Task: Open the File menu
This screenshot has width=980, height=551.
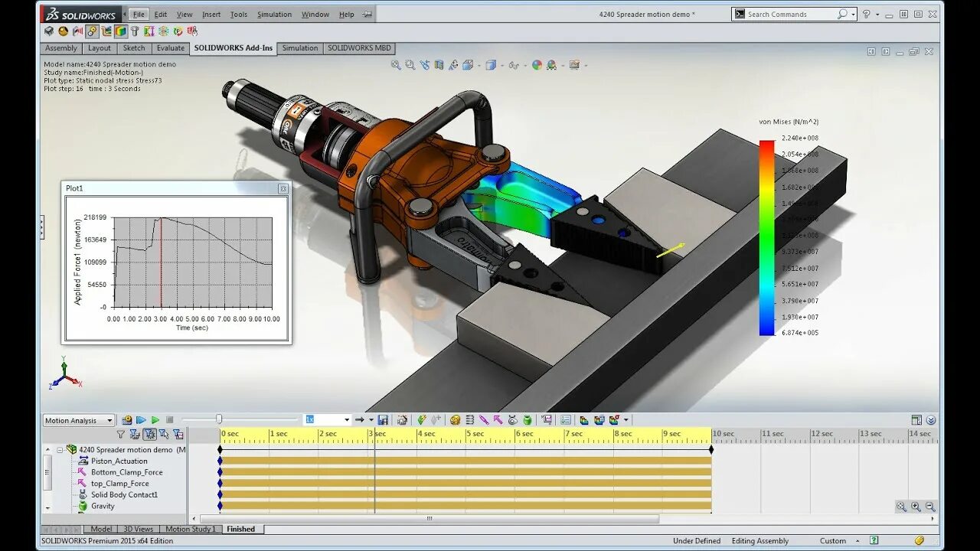Action: [x=139, y=15]
